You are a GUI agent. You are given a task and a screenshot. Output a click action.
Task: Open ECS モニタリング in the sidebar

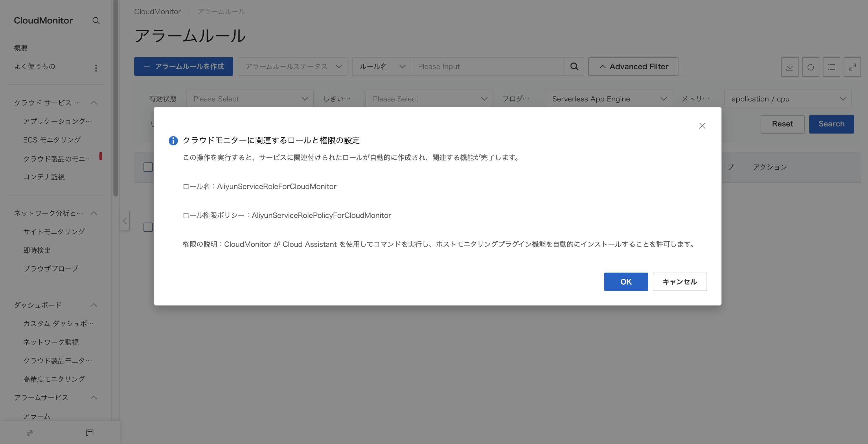pyautogui.click(x=52, y=140)
